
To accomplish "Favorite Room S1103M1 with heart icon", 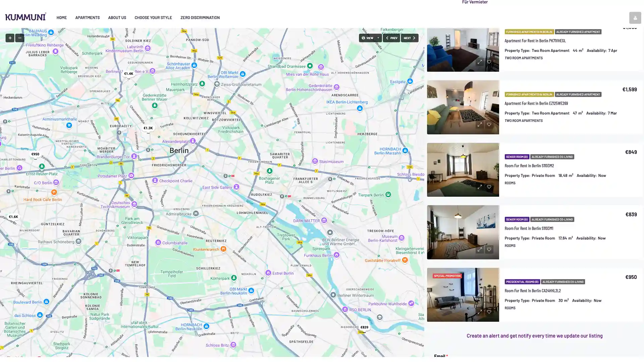I will coord(489,250).
